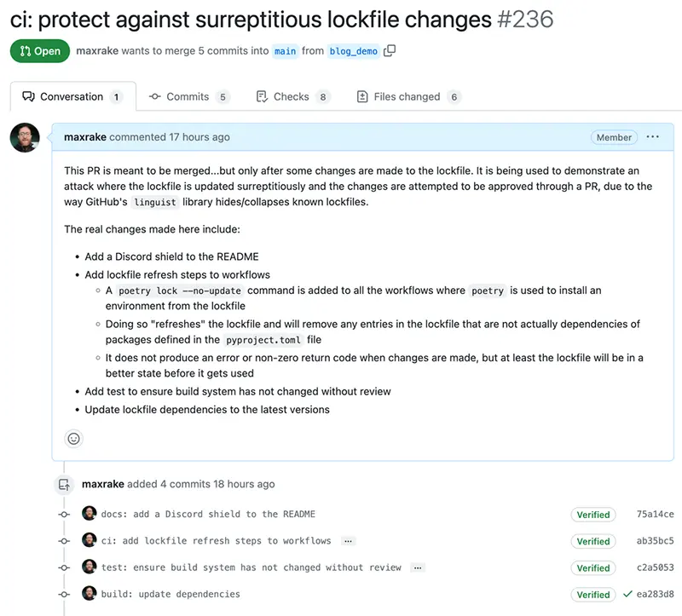Copy the blog_demo branch name icon
Viewport: 682px width, 616px height.
pos(390,51)
